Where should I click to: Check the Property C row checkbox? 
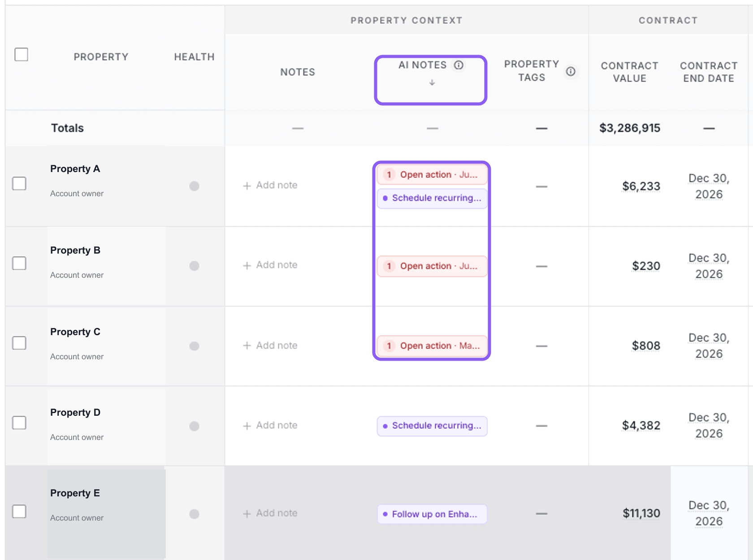pyautogui.click(x=19, y=343)
